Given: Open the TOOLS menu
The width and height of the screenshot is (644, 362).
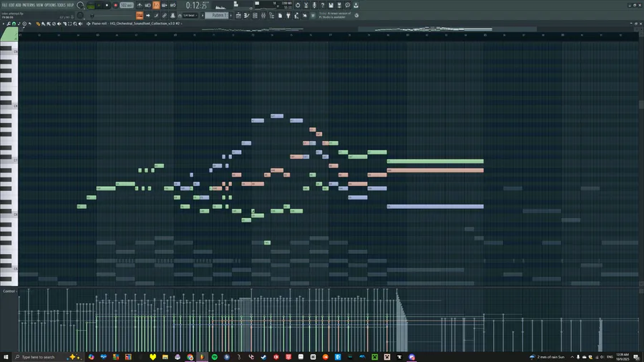Looking at the screenshot, I should [x=62, y=5].
